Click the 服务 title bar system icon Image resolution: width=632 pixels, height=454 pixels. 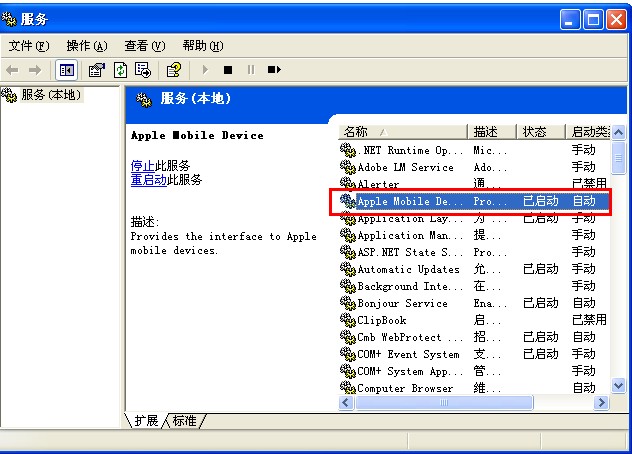(9, 19)
